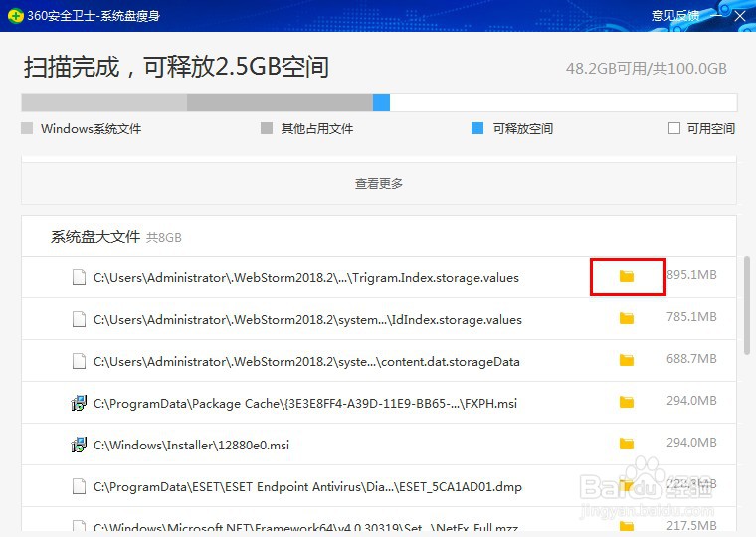Open folder for FXPH.msi file
This screenshot has width=756, height=537.
pyautogui.click(x=627, y=402)
